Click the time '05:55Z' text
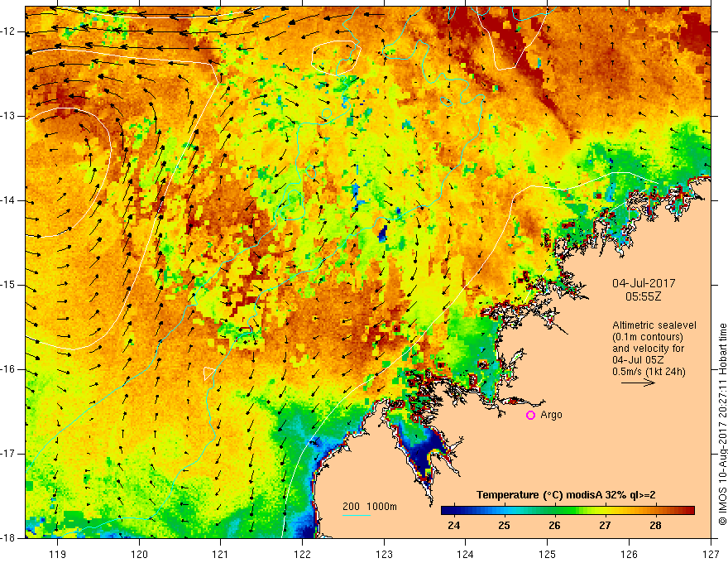Screen dimensions: 728x563 click(x=643, y=296)
